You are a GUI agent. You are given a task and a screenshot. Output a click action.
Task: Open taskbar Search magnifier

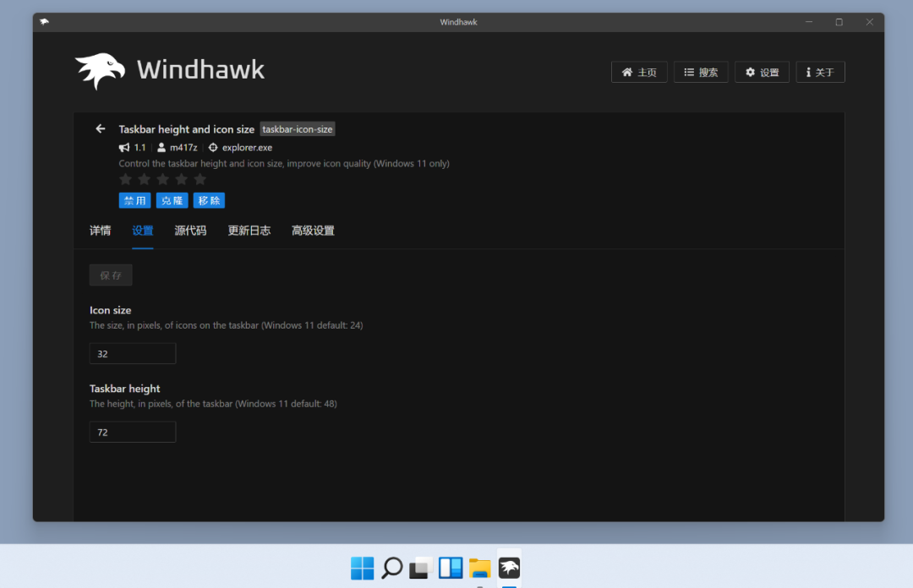tap(392, 568)
